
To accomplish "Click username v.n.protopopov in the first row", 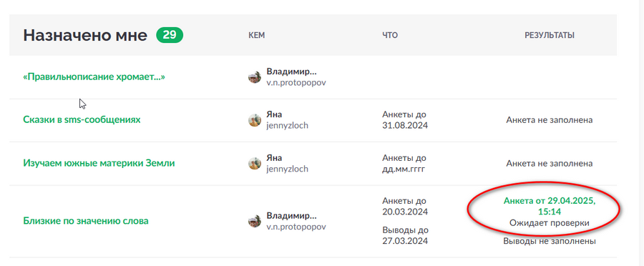I will click(296, 82).
